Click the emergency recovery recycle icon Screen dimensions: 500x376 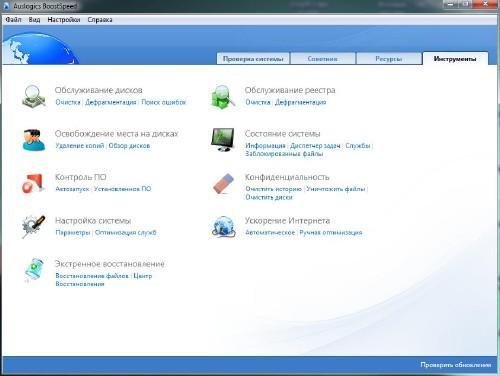click(34, 269)
